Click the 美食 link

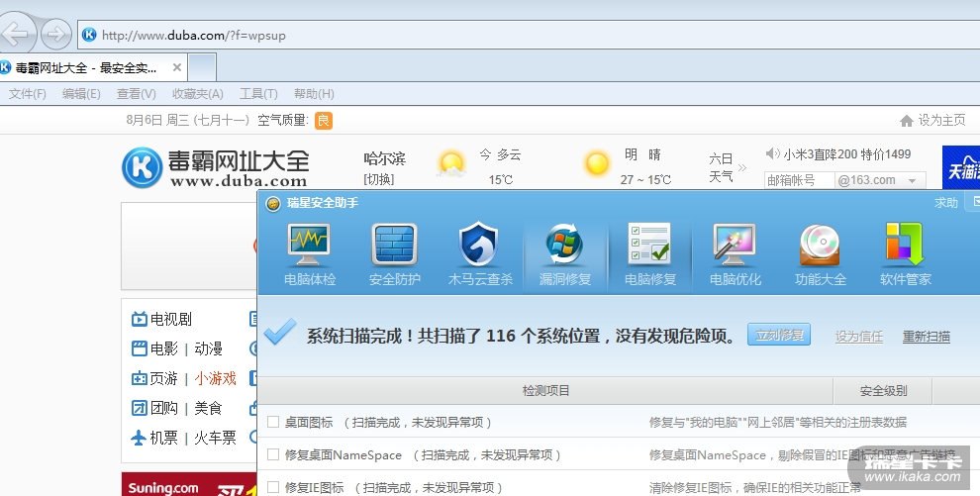(208, 408)
